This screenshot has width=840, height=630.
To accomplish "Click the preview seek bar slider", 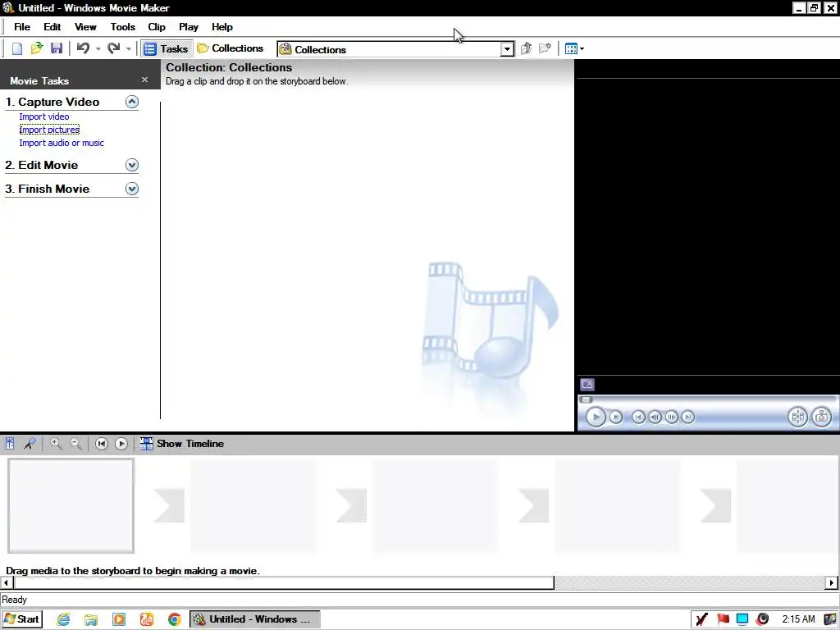I will (586, 399).
